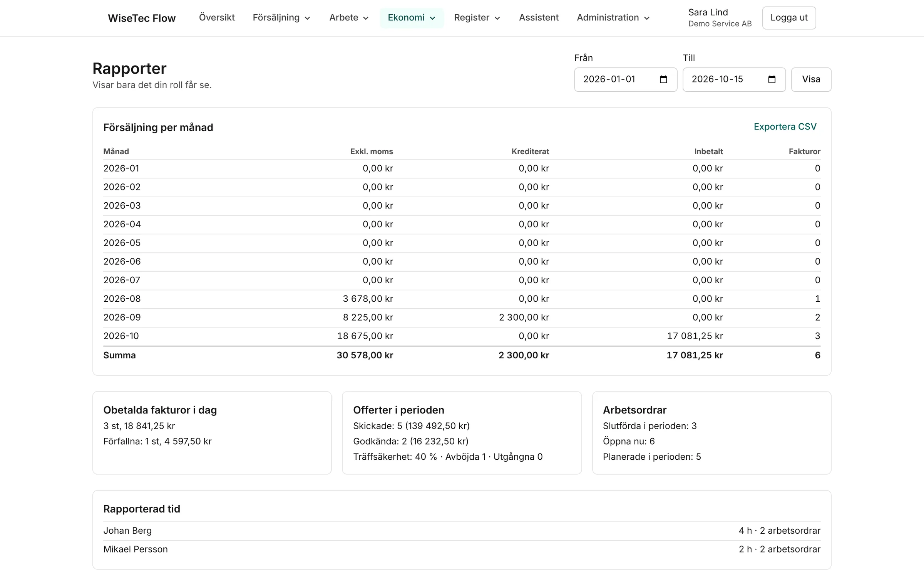
Task: Log out with Logga ut button
Action: click(x=789, y=18)
